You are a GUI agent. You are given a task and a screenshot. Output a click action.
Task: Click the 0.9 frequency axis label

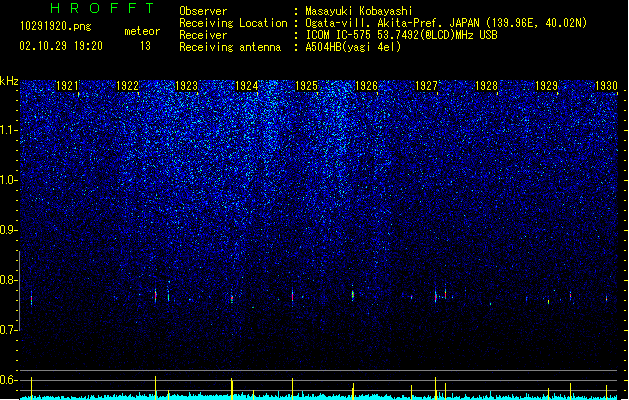(9, 230)
